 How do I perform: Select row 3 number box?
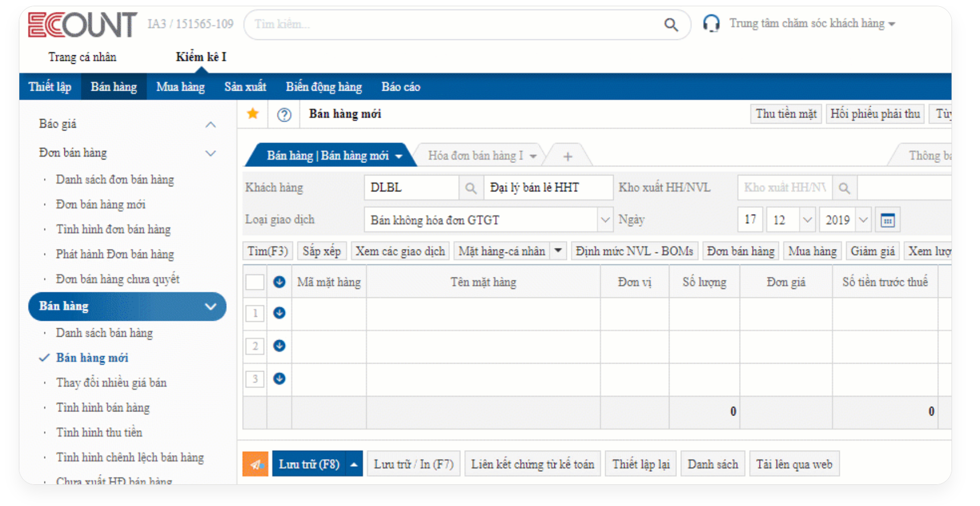point(255,379)
